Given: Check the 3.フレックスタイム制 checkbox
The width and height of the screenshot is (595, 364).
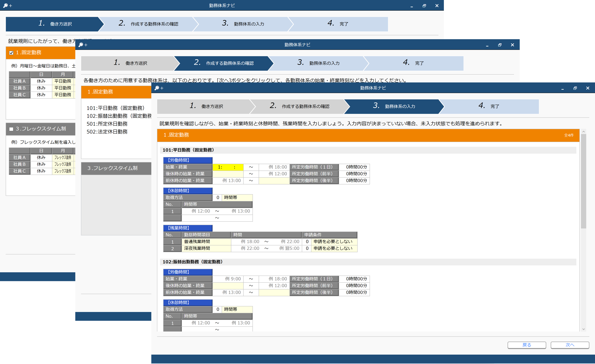Looking at the screenshot, I should [x=11, y=129].
